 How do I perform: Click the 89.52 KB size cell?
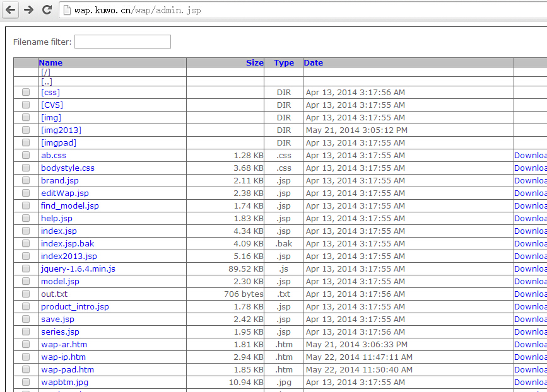click(x=246, y=268)
